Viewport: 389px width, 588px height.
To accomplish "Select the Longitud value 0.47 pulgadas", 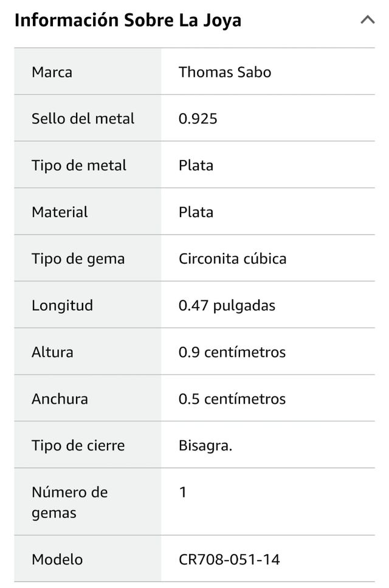I will click(225, 305).
